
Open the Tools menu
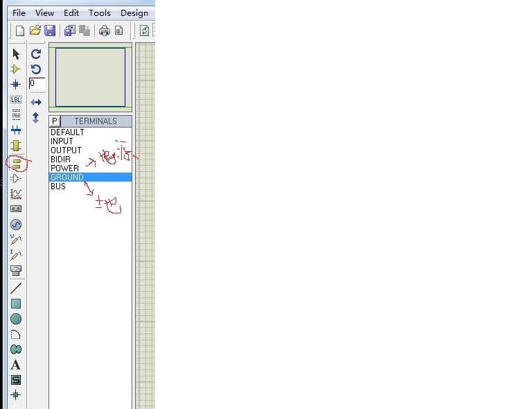pyautogui.click(x=100, y=13)
